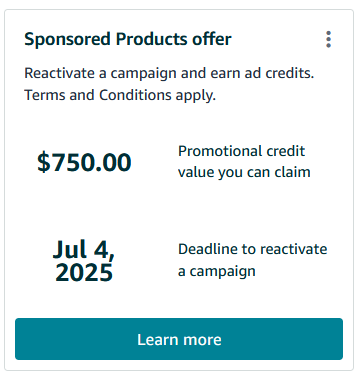Select the Sponsored Products offer heading
Screen dimensions: 361x377
click(128, 39)
